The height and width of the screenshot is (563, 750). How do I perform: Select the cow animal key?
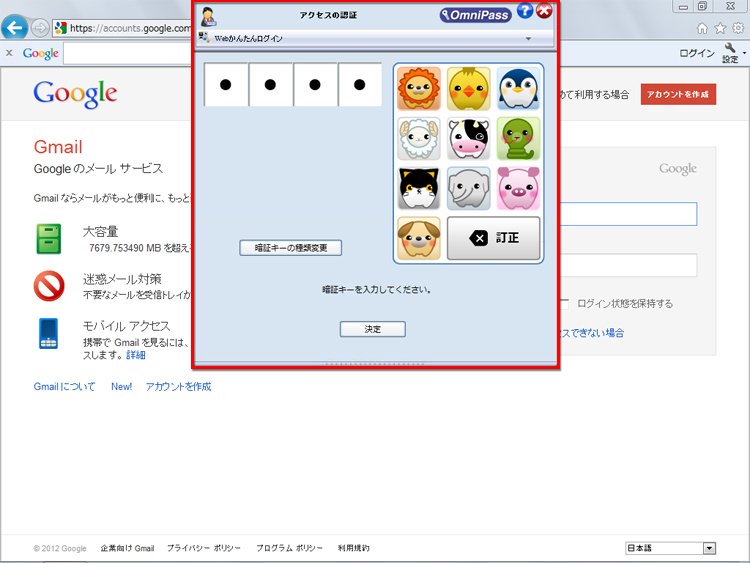tap(468, 139)
